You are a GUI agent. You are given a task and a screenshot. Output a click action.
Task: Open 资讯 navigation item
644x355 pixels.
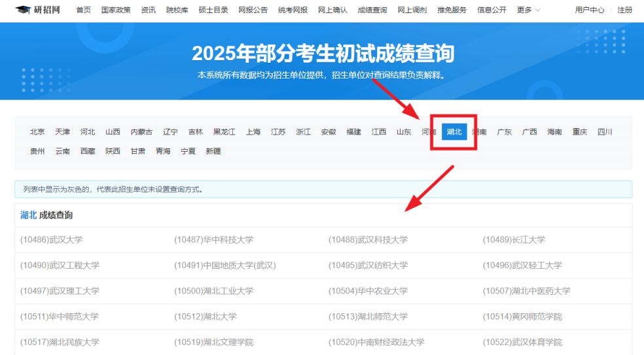(149, 10)
